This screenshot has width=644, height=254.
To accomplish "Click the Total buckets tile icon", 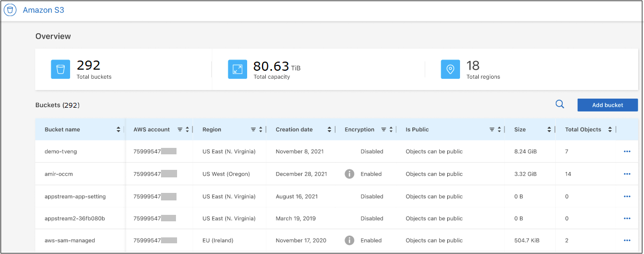I will click(x=60, y=69).
